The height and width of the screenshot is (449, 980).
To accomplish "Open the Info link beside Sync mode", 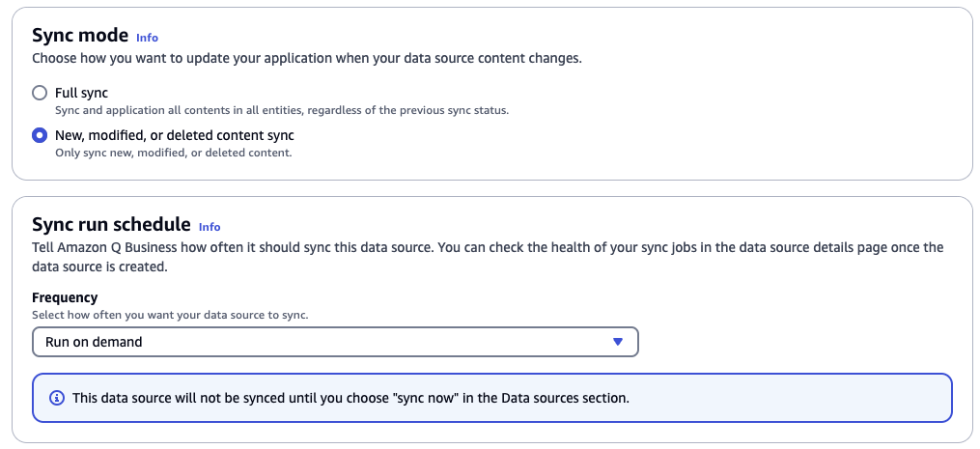I will click(x=147, y=38).
